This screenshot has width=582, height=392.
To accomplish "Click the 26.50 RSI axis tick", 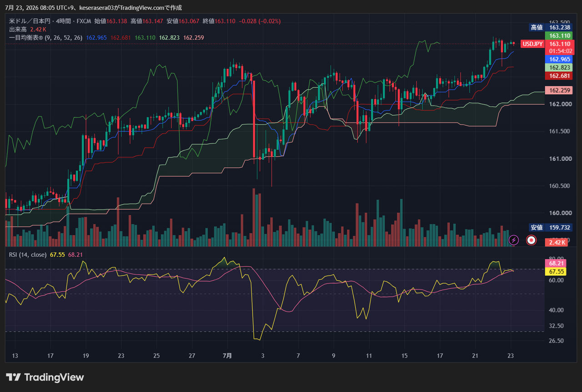I will pyautogui.click(x=557, y=341).
